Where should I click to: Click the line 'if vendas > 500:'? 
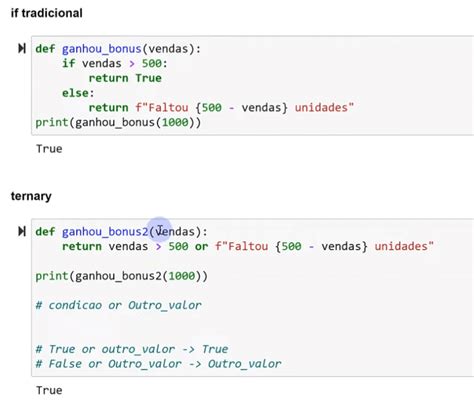coord(115,63)
